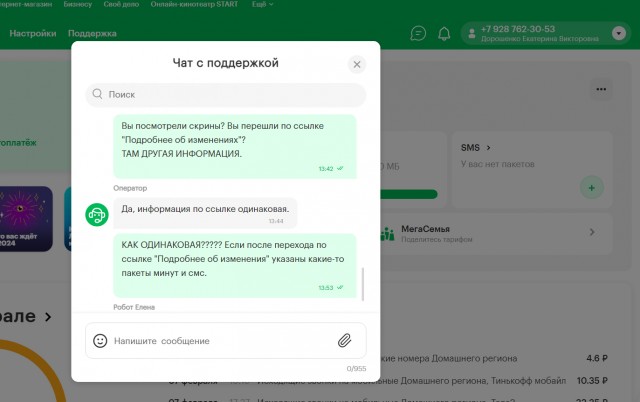Click the 13:44 message timestamp
The width and height of the screenshot is (640, 402).
(276, 221)
